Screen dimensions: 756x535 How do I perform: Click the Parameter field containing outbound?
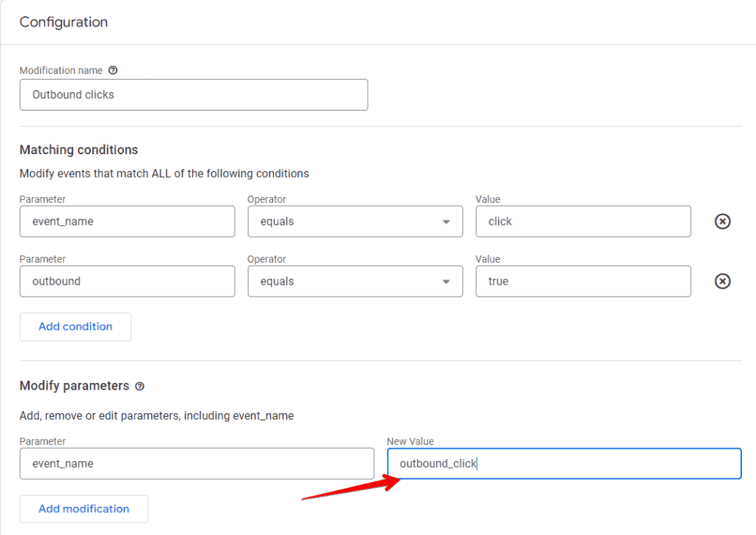[127, 281]
